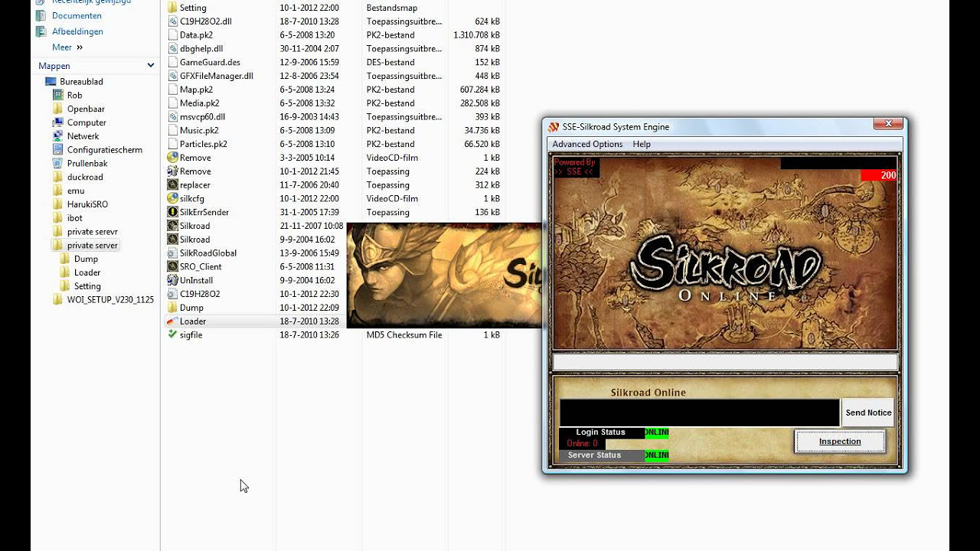Image resolution: width=980 pixels, height=551 pixels.
Task: Collapse the Mappen folders pane
Action: tap(150, 66)
